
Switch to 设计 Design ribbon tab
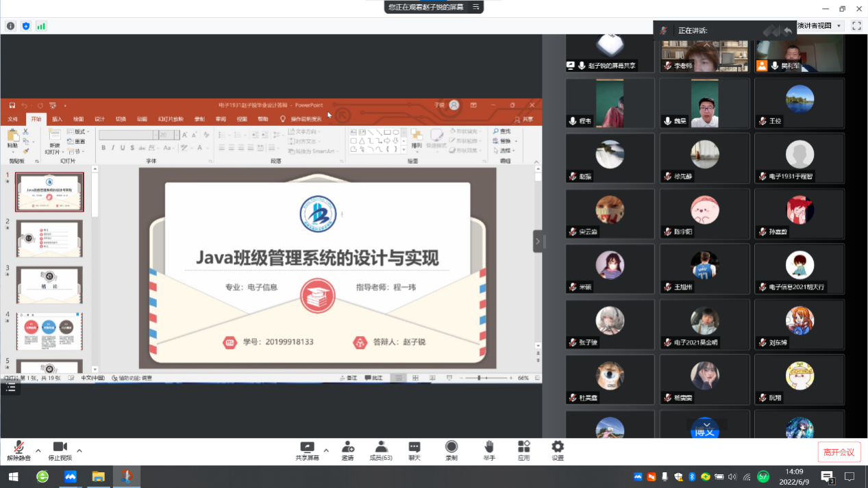[99, 119]
